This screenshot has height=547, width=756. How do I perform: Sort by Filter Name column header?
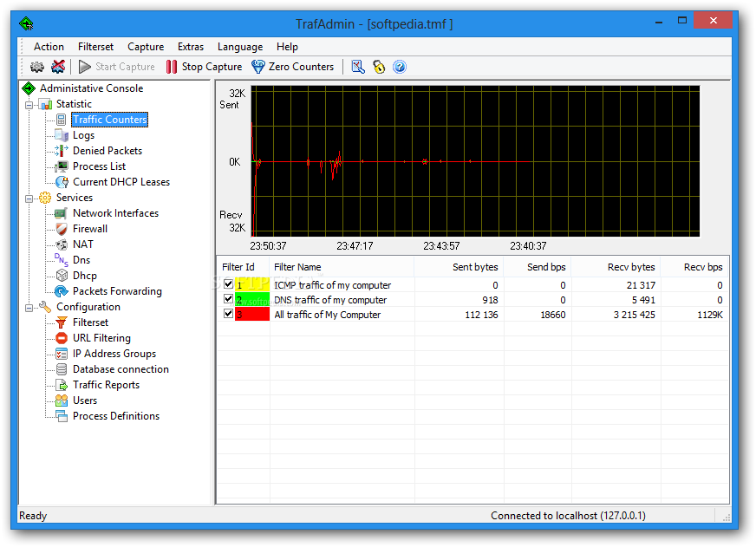(342, 267)
